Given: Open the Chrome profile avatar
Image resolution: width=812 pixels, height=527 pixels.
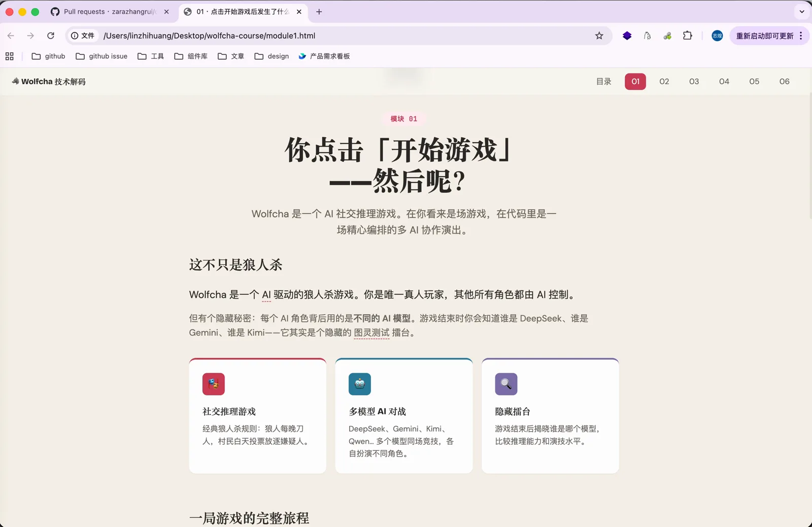Looking at the screenshot, I should point(717,36).
